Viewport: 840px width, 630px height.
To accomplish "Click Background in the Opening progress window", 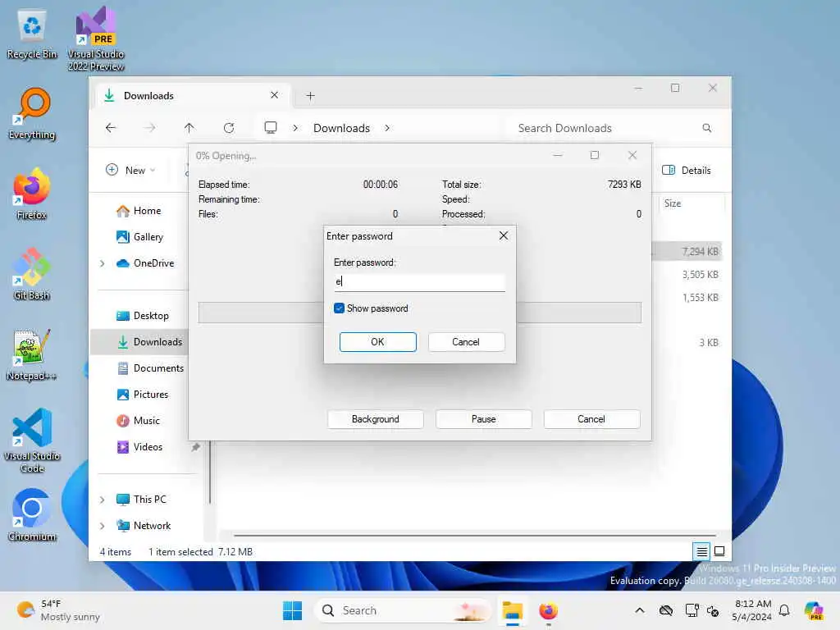I will click(x=375, y=419).
